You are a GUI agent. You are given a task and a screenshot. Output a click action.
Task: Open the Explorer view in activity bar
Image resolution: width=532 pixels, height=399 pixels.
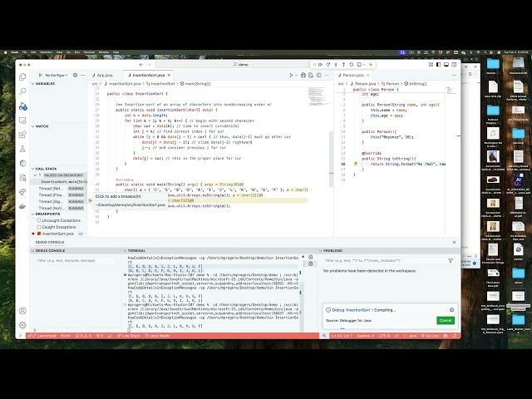(22, 77)
